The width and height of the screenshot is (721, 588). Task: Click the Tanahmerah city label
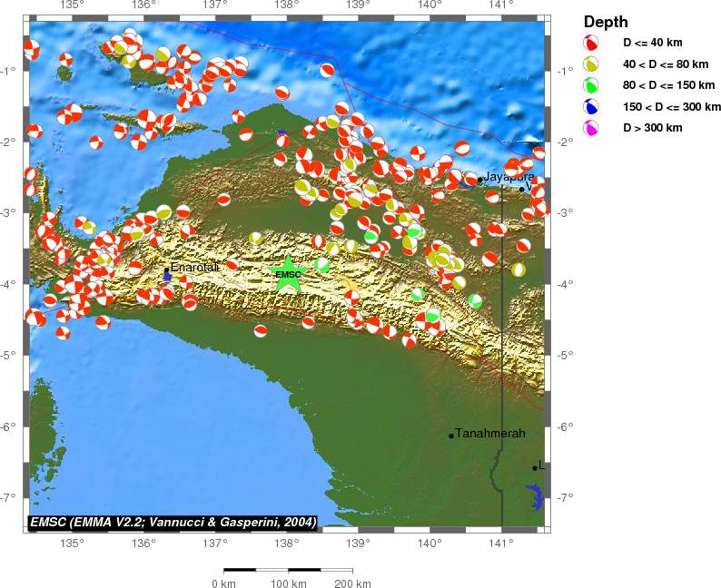pyautogui.click(x=490, y=433)
